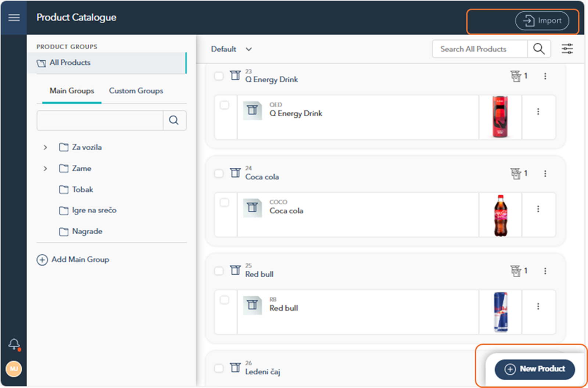588x388 pixels.
Task: Click the Import button
Action: click(542, 21)
